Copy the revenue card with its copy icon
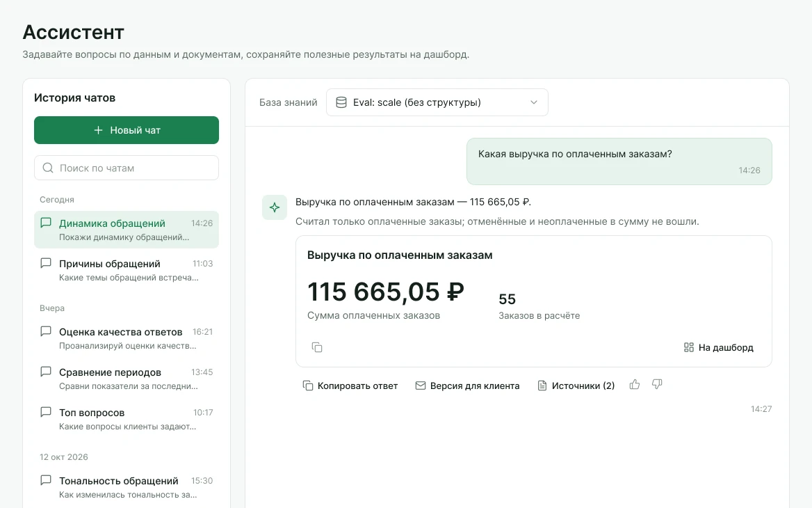This screenshot has width=812, height=508. [317, 347]
